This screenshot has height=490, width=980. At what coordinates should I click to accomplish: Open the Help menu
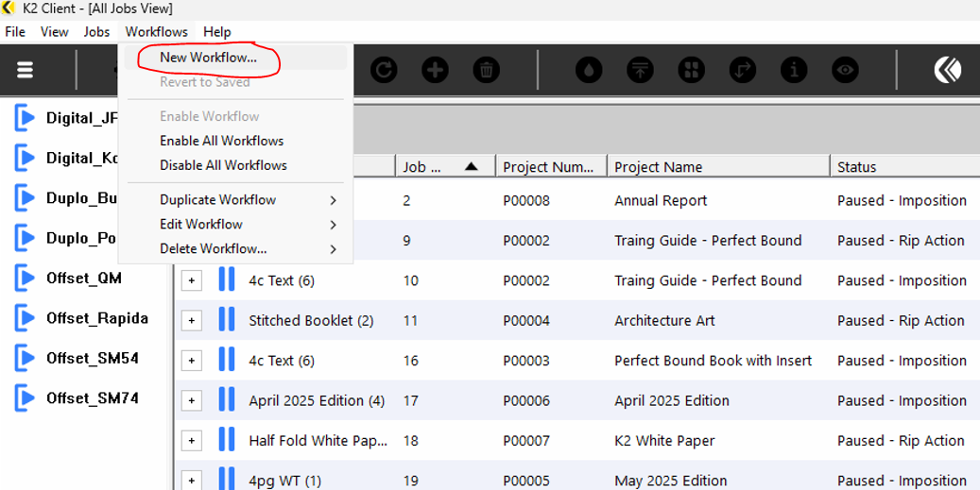pyautogui.click(x=216, y=32)
